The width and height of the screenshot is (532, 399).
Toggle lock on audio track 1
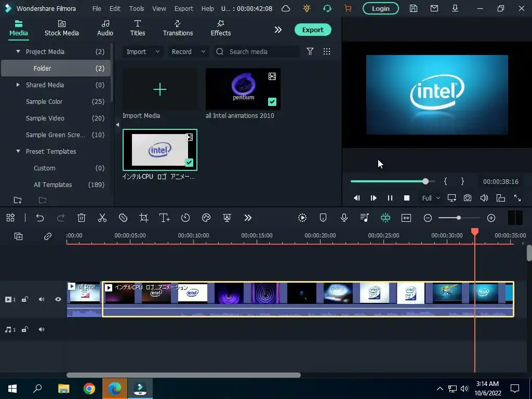tap(25, 329)
